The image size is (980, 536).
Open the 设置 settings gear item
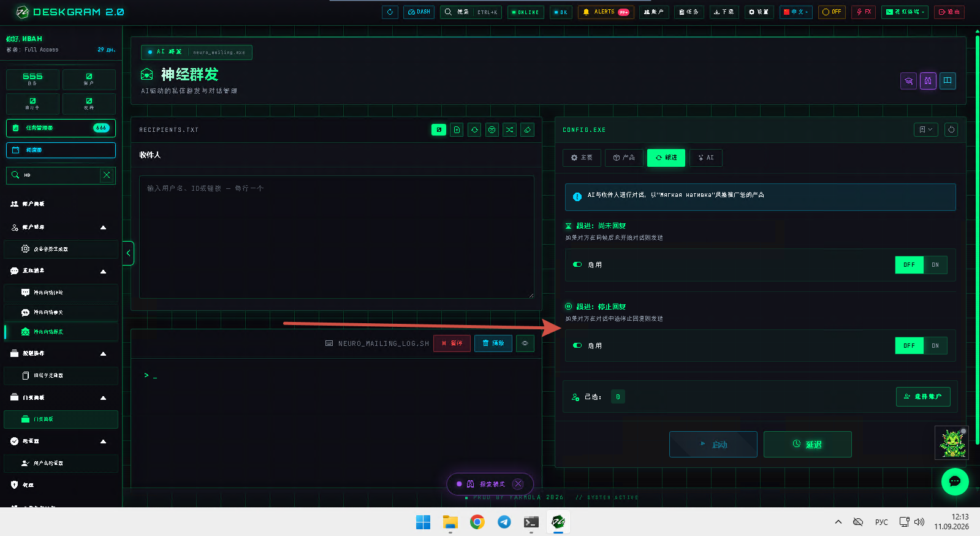pos(758,12)
